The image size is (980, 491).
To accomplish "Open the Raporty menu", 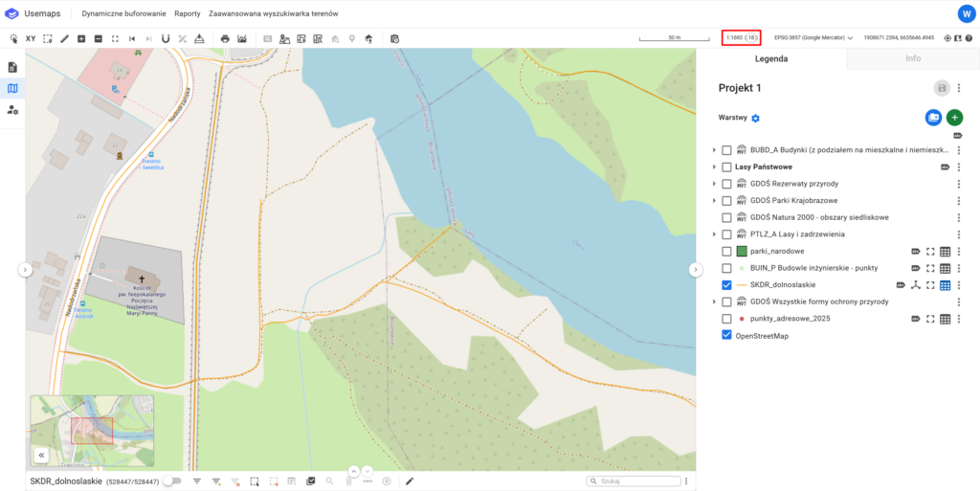I will point(187,14).
